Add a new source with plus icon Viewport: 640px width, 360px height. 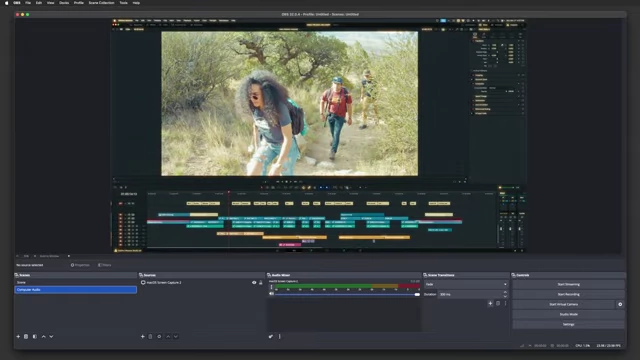(x=142, y=336)
